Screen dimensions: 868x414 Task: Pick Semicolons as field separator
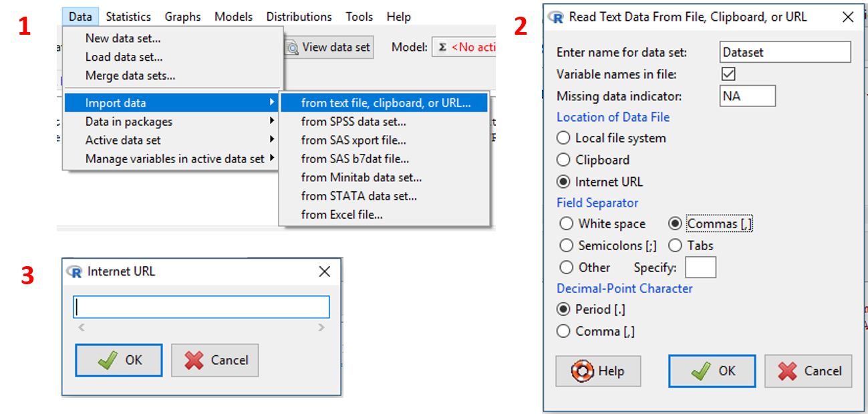click(x=567, y=245)
